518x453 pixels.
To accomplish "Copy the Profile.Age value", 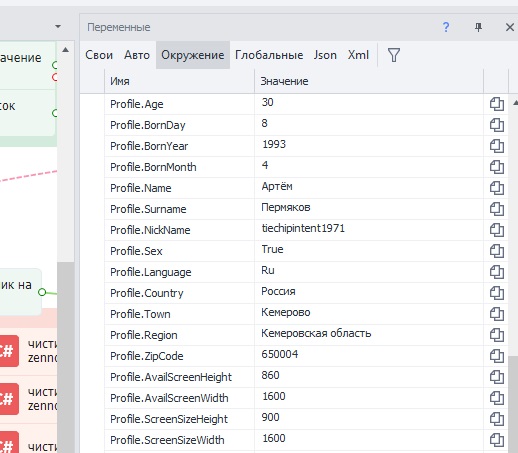I will (x=497, y=104).
